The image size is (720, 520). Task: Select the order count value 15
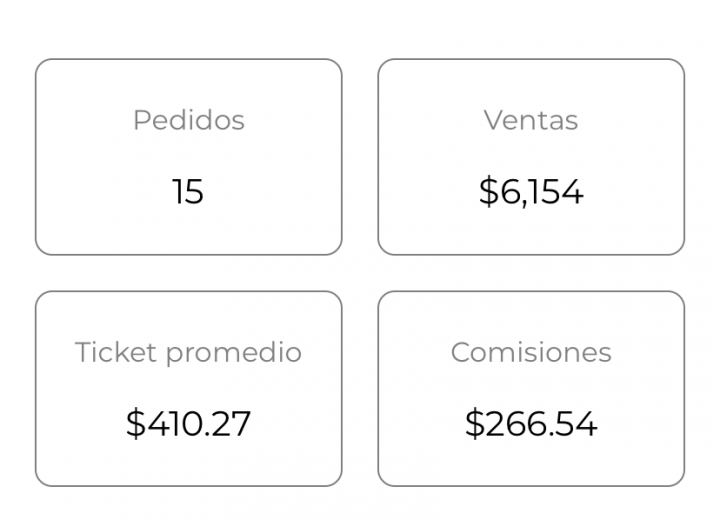188,192
